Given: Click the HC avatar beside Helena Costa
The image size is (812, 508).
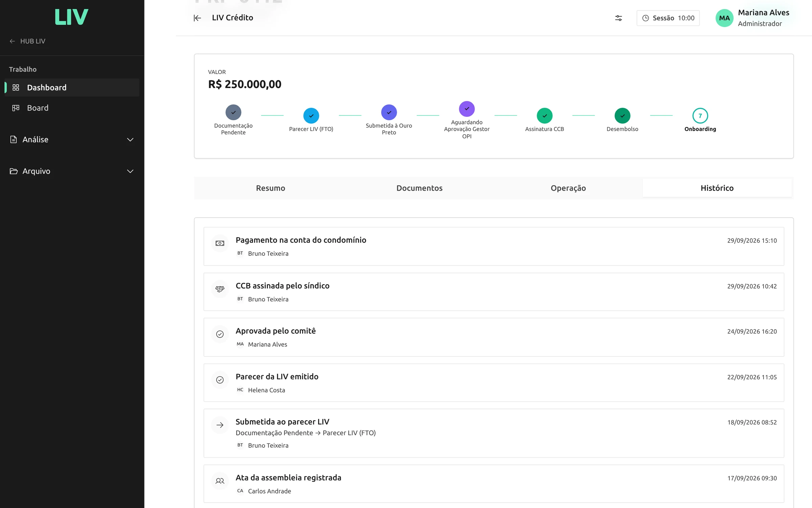Looking at the screenshot, I should 240,390.
